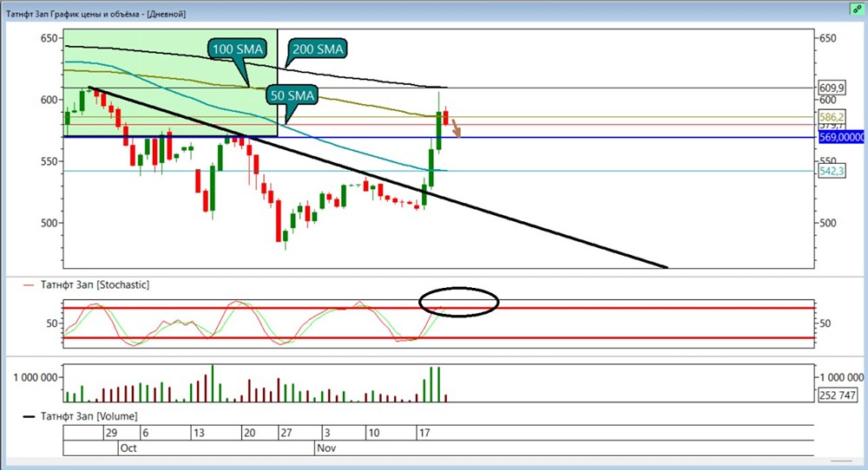This screenshot has width=868, height=470.
Task: Click the 650 mark on the left price axis
Action: tap(49, 38)
